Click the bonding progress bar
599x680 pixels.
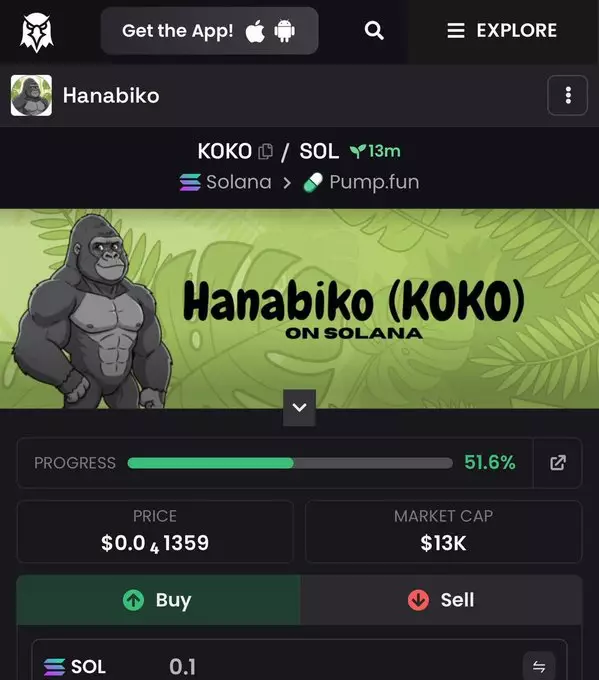290,463
